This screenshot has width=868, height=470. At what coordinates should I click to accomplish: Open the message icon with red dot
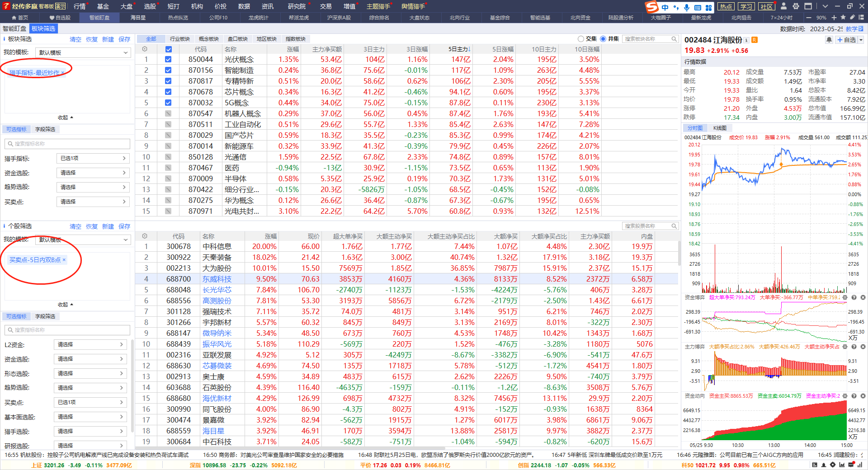pyautogui.click(x=851, y=465)
